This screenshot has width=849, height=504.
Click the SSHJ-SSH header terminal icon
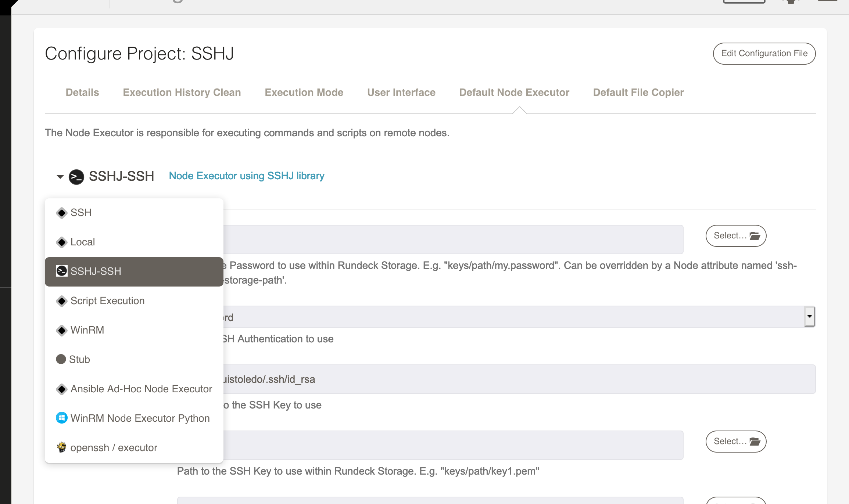coord(76,177)
